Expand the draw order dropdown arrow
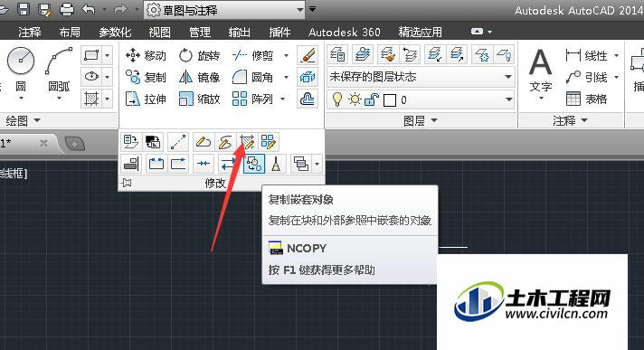The height and width of the screenshot is (350, 644). (317, 164)
